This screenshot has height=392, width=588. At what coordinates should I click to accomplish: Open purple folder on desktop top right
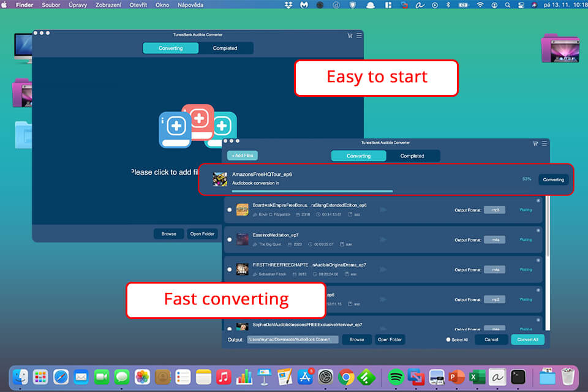pyautogui.click(x=560, y=48)
